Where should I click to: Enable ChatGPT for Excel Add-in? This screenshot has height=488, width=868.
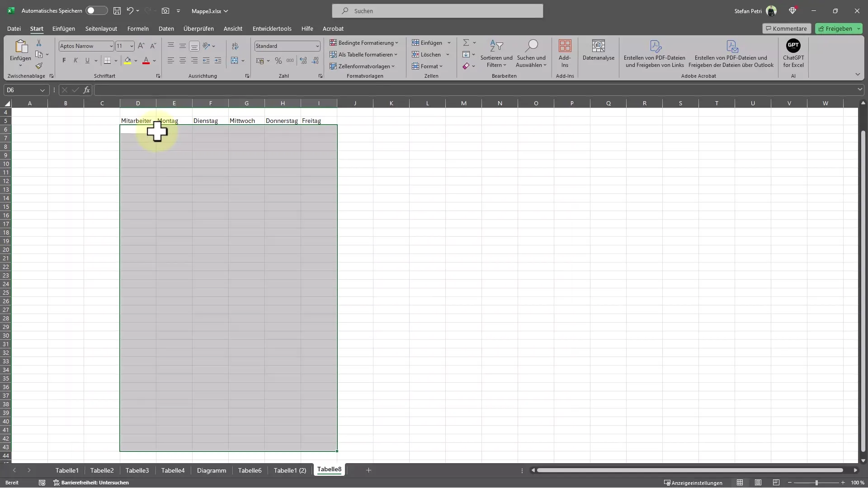[793, 53]
